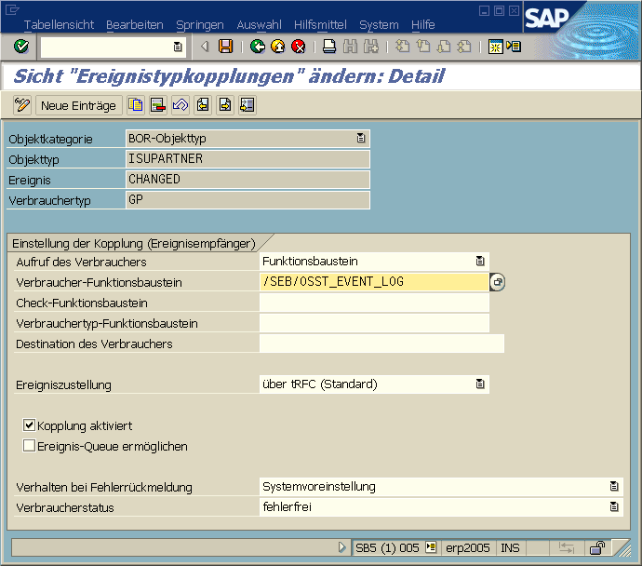
Task: Click the Copy As icon beside Neue Einträge
Action: 135,105
